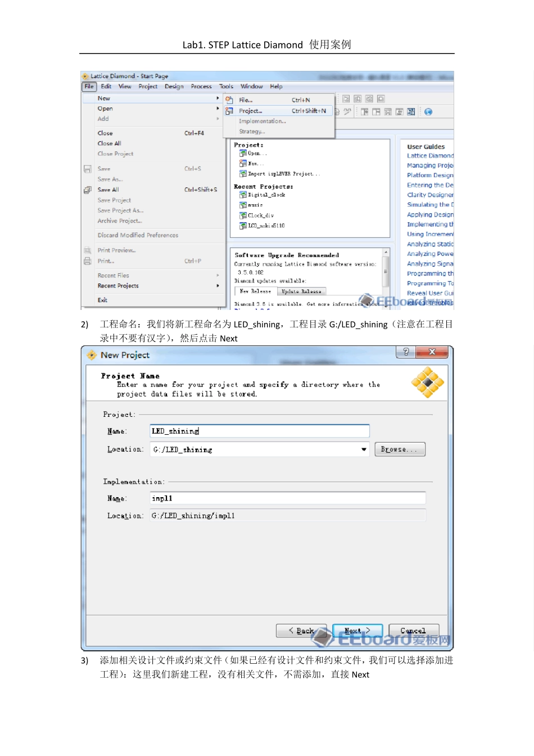Open the Analyzing Power user guide link
The width and height of the screenshot is (534, 756).
coord(430,254)
